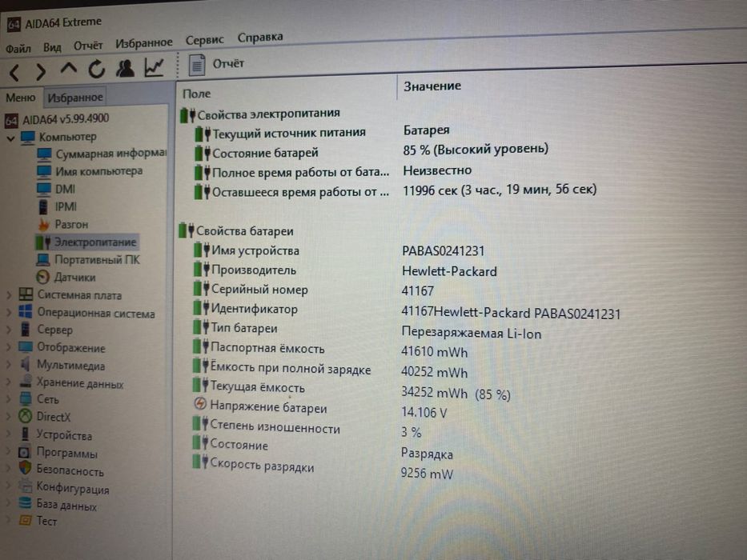Viewport: 747px width, 560px height.
Task: Click the Отчёт toolbar button label
Action: [228, 63]
